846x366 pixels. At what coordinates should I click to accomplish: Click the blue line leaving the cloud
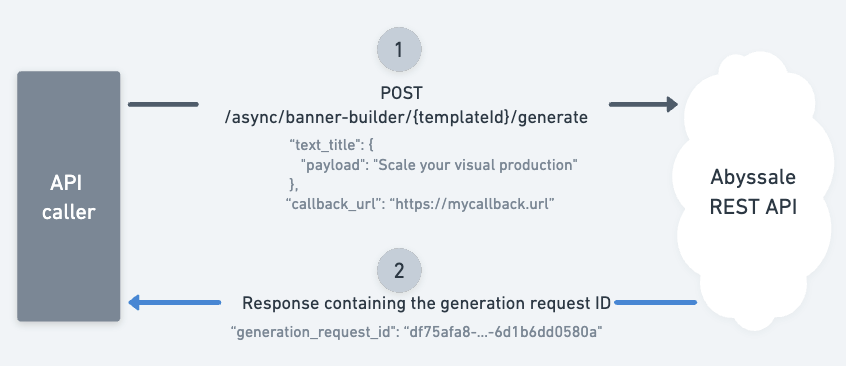tap(656, 302)
